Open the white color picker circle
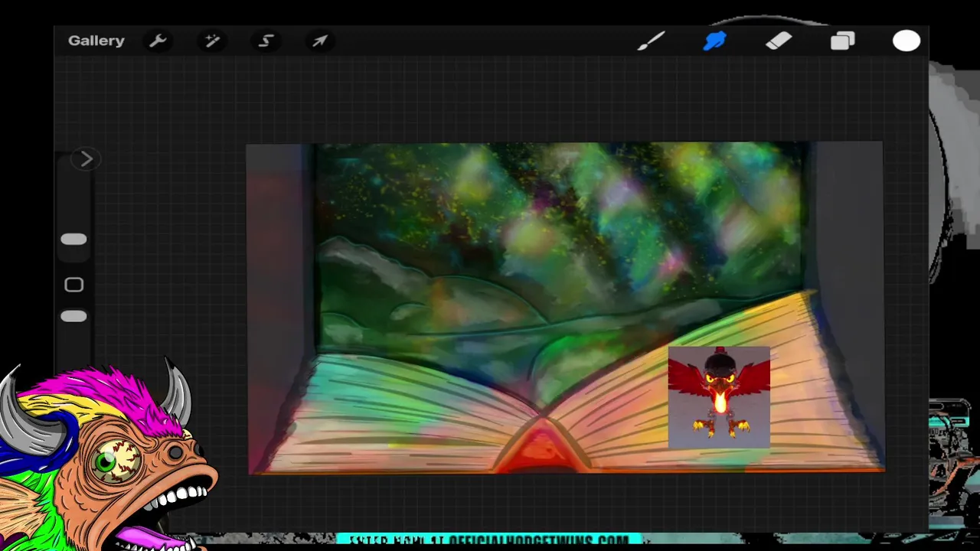 coord(906,41)
